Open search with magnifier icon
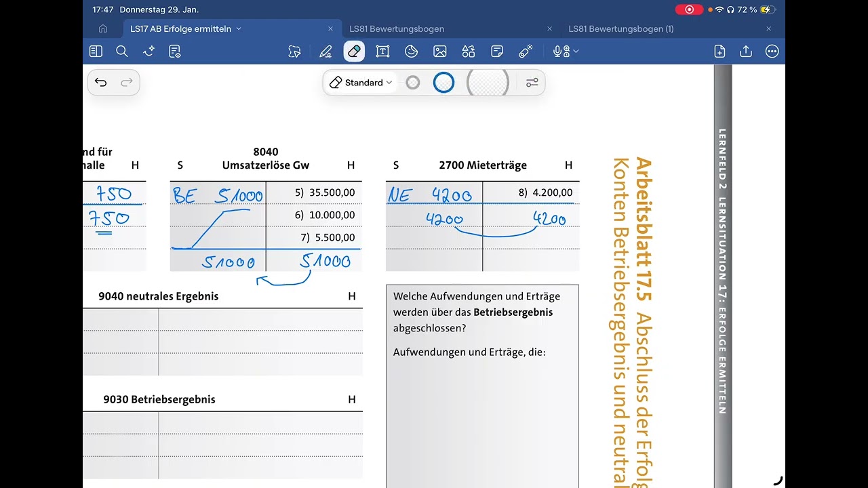Screen dimensions: 868x488 pos(122,52)
